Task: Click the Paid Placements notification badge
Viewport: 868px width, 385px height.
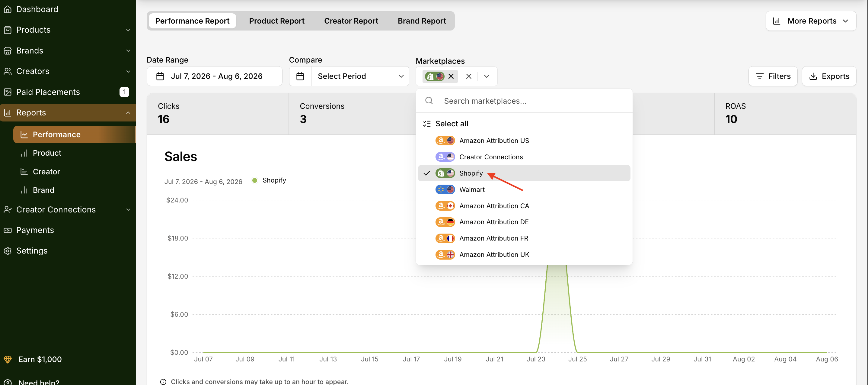Action: (124, 92)
